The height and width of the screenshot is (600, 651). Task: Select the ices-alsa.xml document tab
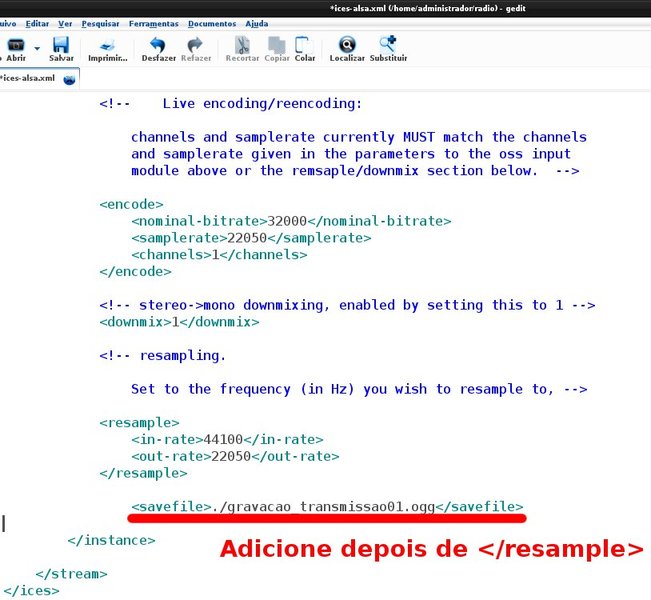coord(28,77)
